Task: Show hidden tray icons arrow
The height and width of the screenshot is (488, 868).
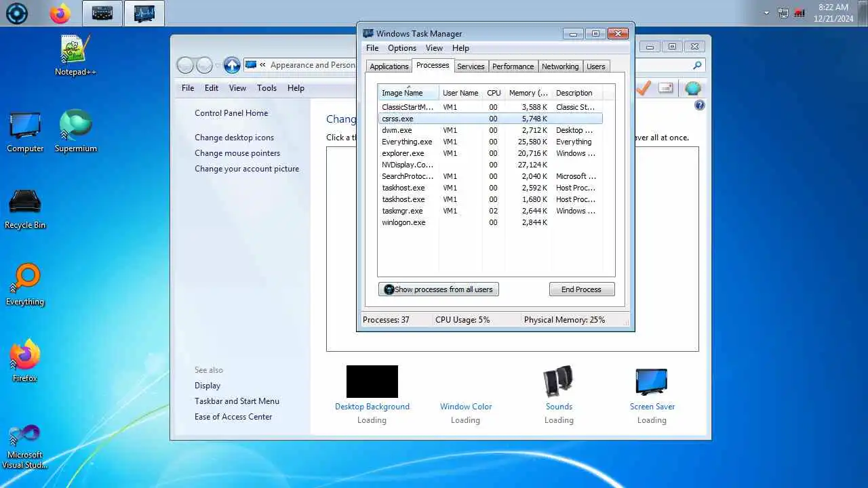Action: point(767,13)
